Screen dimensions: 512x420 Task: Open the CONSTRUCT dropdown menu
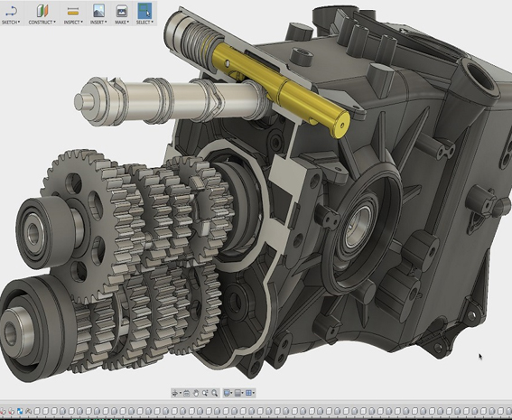(x=42, y=23)
